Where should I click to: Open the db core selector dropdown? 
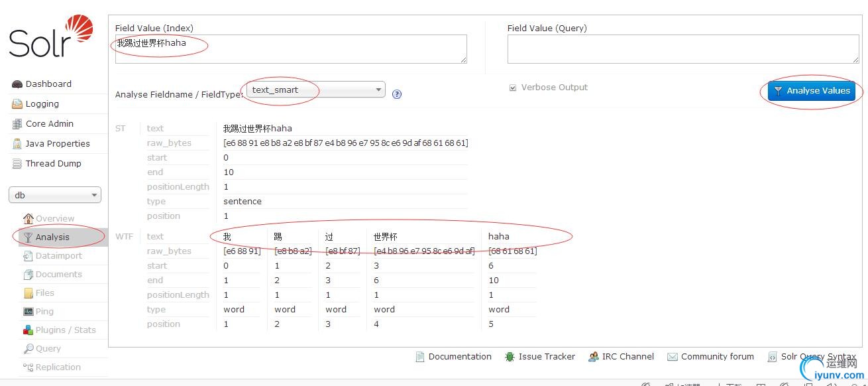55,195
